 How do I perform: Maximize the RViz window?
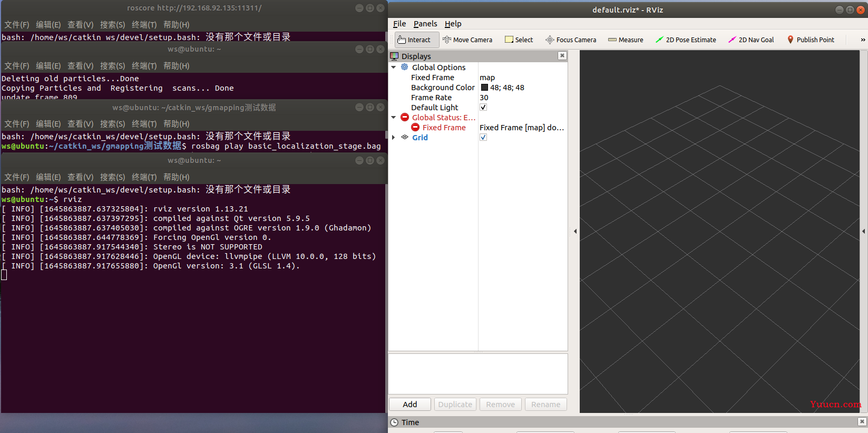tap(850, 9)
